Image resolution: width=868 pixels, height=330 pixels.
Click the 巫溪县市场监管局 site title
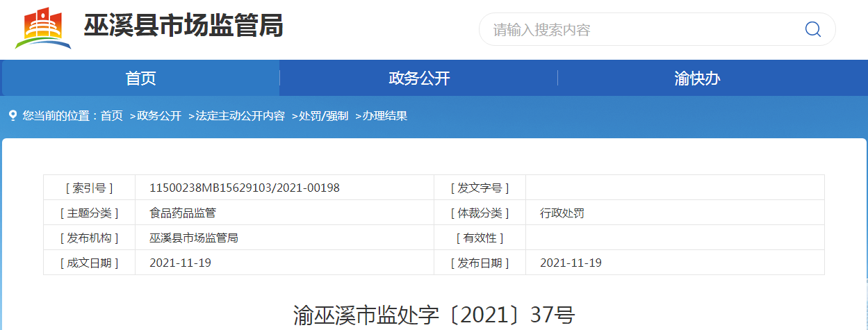coord(183,27)
